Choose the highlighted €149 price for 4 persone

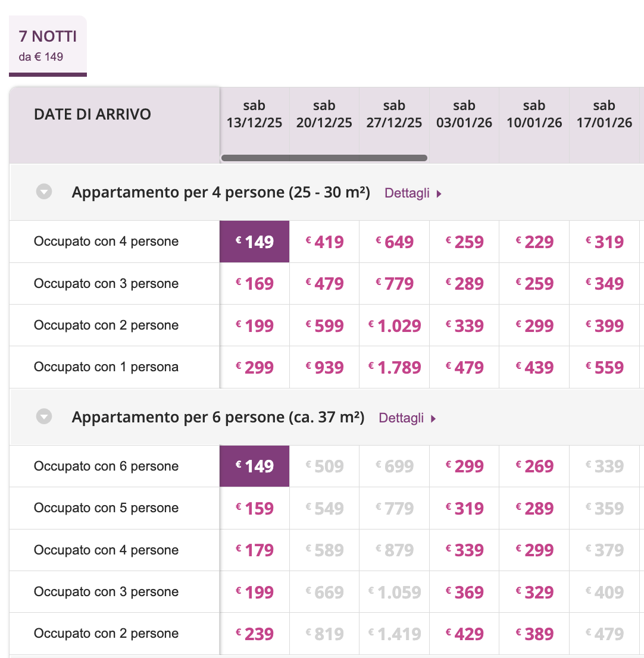pos(255,242)
